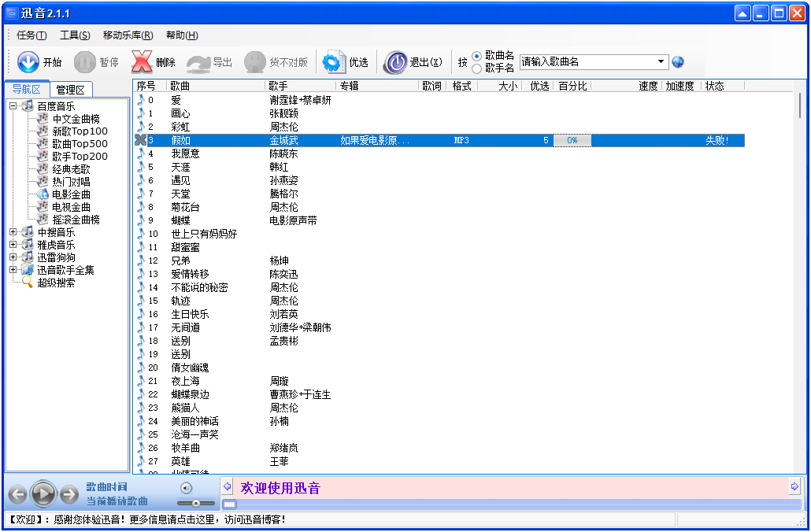Click the previous track arrow button
This screenshot has height=532, width=811.
click(x=17, y=495)
